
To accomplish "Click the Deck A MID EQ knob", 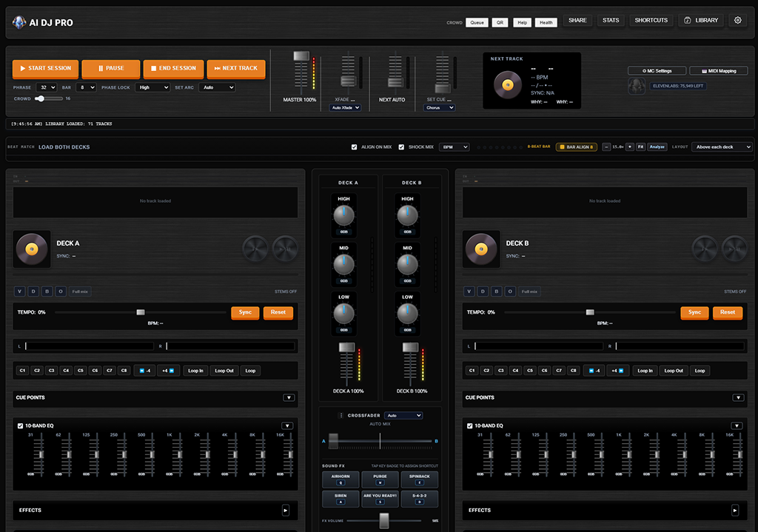I will 343,265.
